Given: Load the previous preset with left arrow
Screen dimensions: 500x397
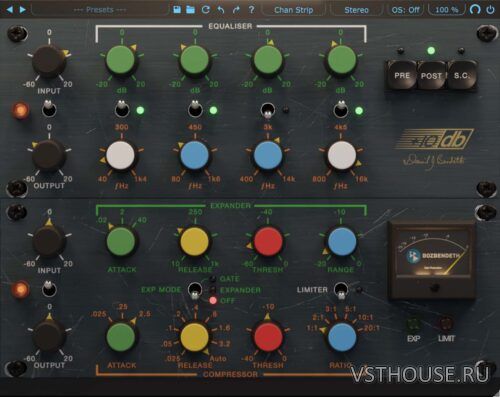Looking at the screenshot, I should 10,10.
